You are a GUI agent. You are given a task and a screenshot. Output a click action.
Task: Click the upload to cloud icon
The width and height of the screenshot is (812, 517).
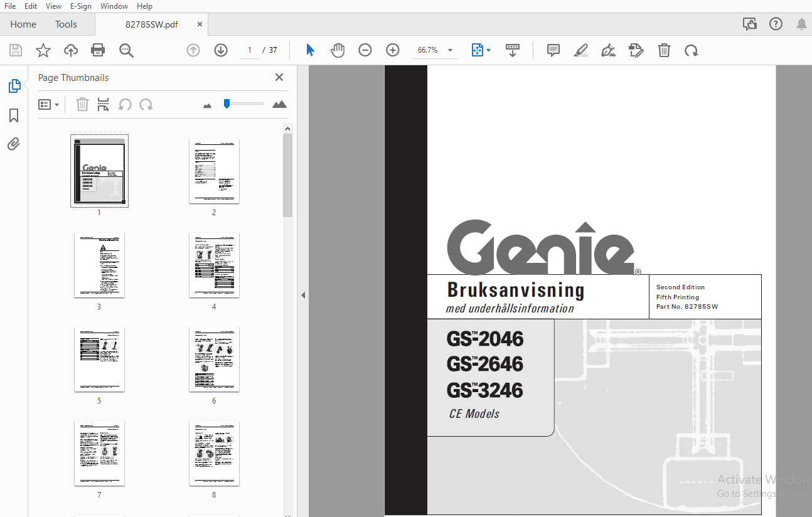point(71,50)
